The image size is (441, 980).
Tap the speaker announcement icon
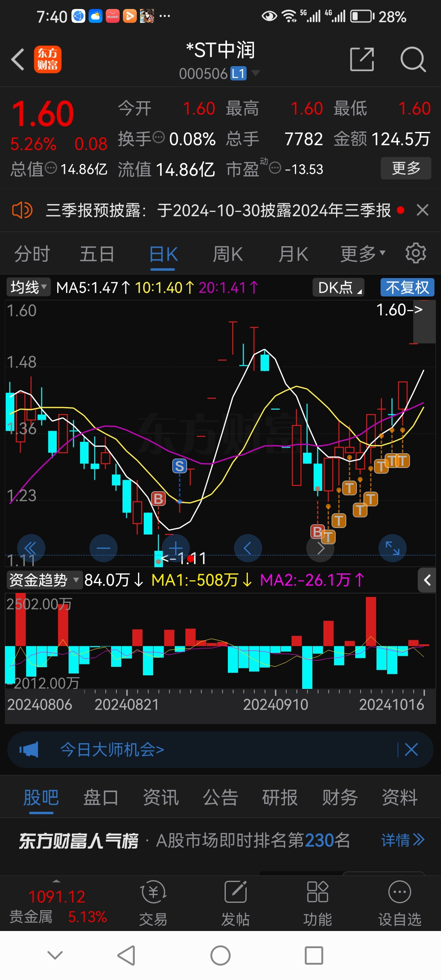click(x=22, y=211)
